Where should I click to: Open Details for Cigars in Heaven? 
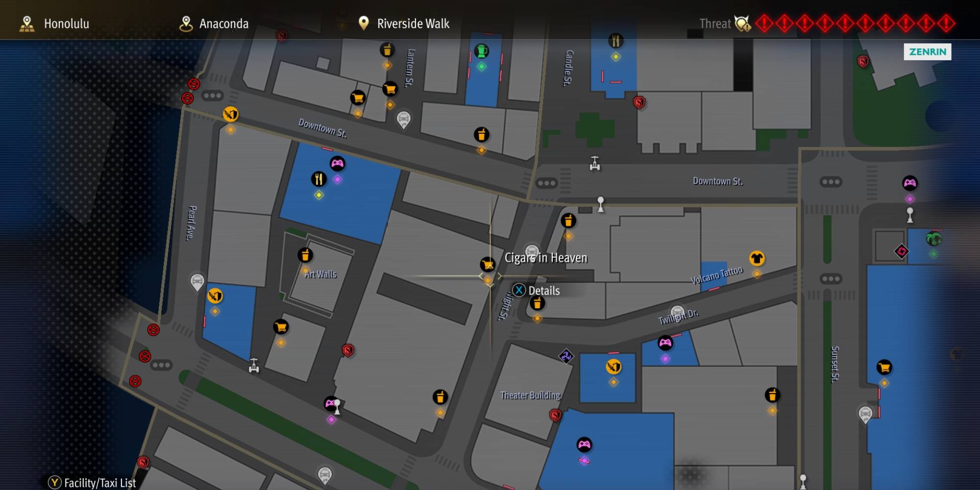pyautogui.click(x=536, y=291)
